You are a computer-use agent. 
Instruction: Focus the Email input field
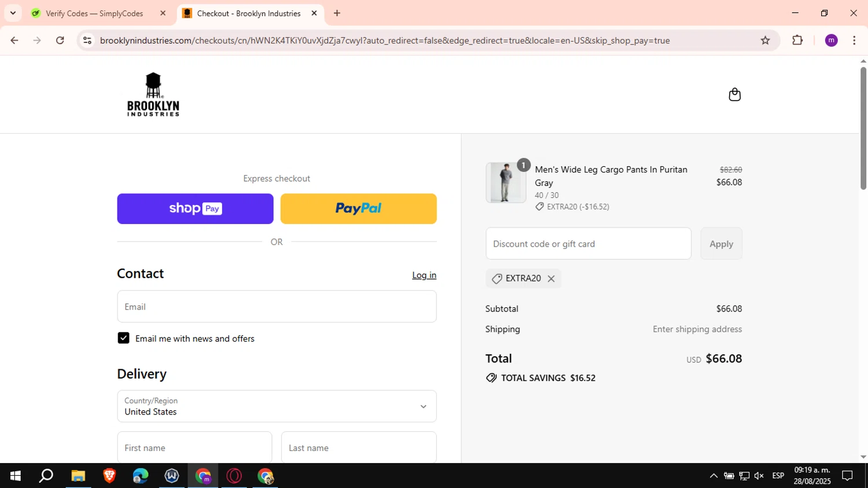[x=277, y=306]
